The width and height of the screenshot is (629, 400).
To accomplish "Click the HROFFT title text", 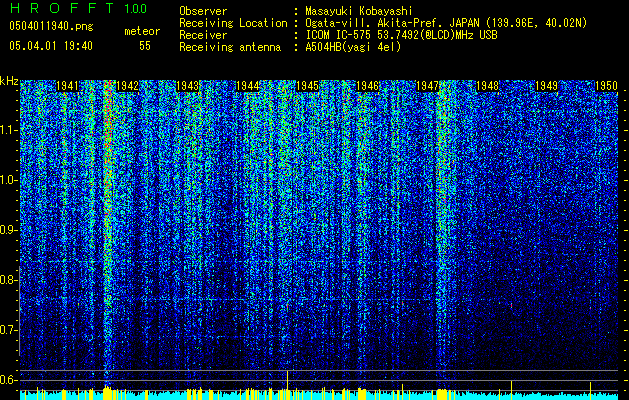I will point(62,8).
